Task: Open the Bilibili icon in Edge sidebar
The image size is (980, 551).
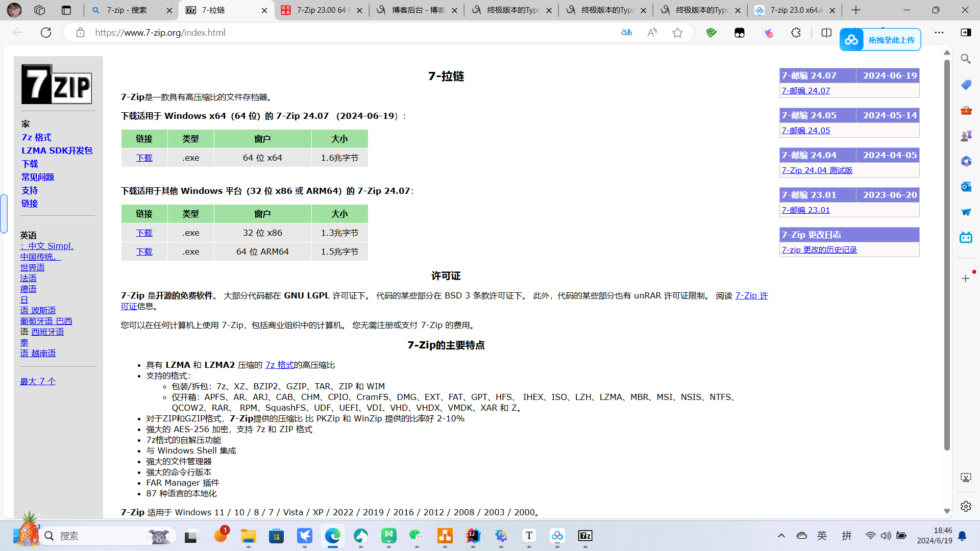Action: [x=966, y=238]
